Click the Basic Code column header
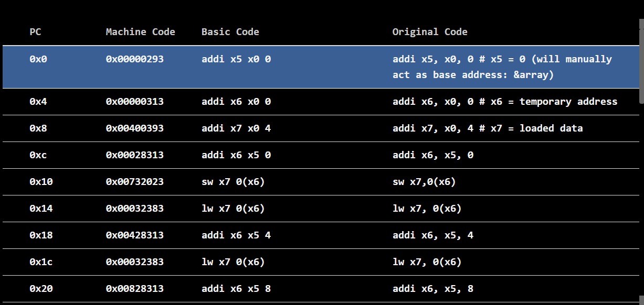The image size is (644, 305). tap(230, 32)
